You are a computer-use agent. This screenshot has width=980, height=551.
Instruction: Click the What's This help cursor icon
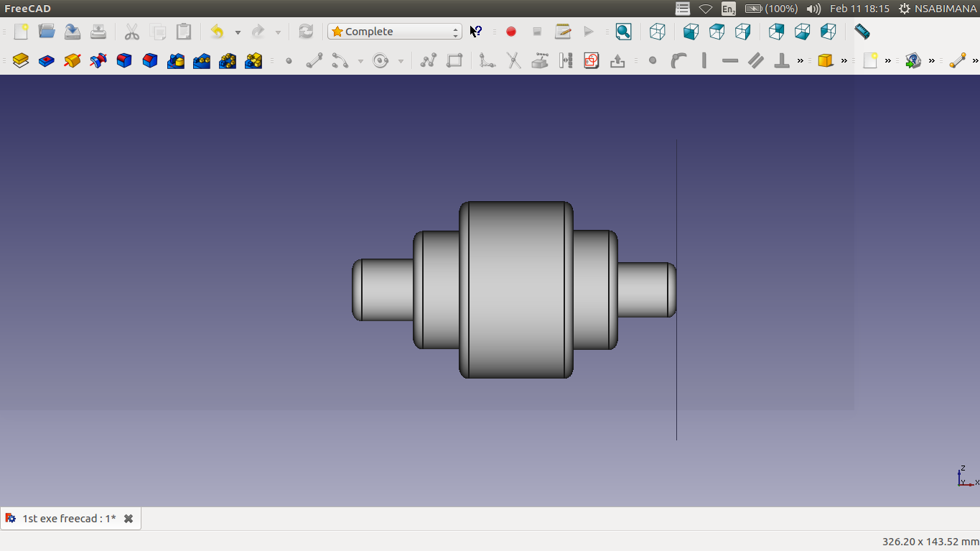click(x=475, y=32)
